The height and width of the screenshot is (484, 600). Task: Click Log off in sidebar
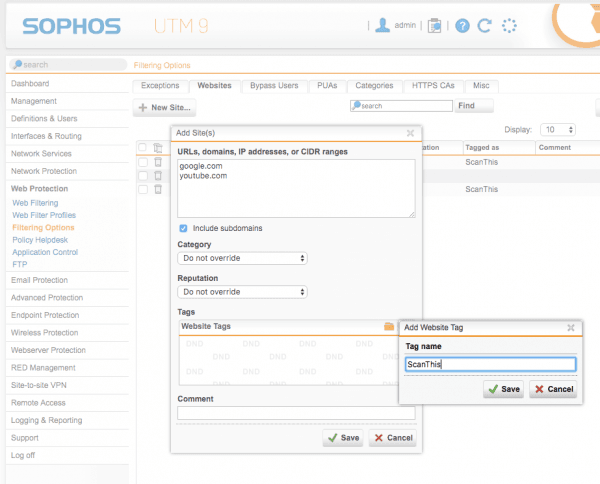pyautogui.click(x=23, y=455)
